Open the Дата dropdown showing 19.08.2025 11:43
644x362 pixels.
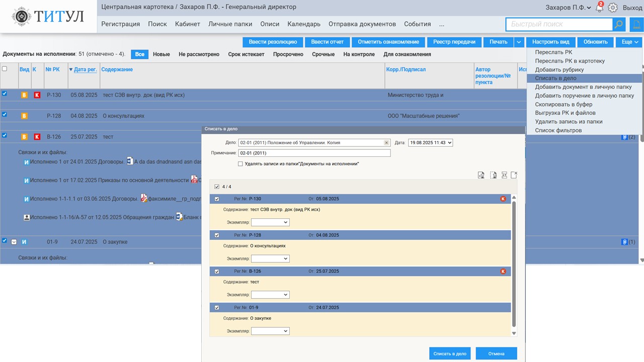pyautogui.click(x=430, y=143)
